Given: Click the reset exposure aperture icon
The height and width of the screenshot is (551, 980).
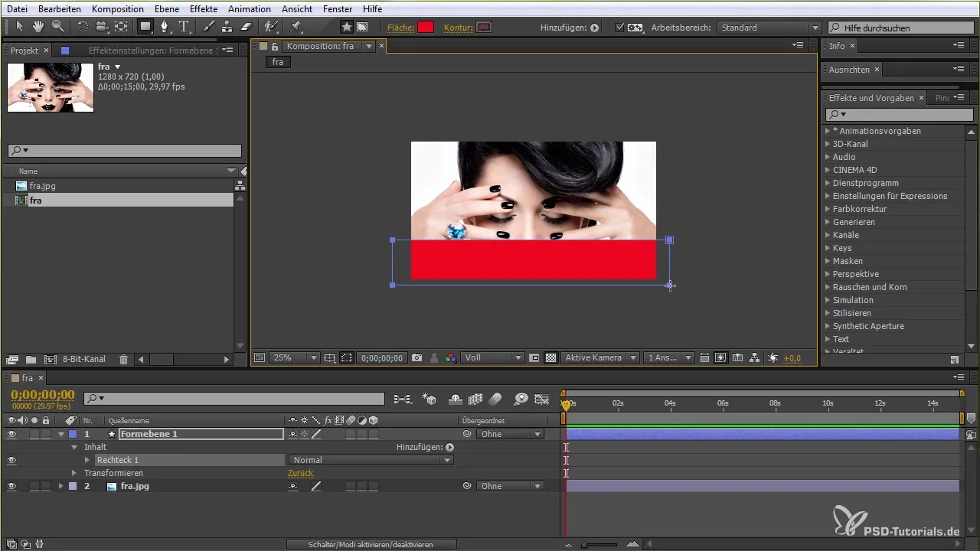Looking at the screenshot, I should point(773,357).
